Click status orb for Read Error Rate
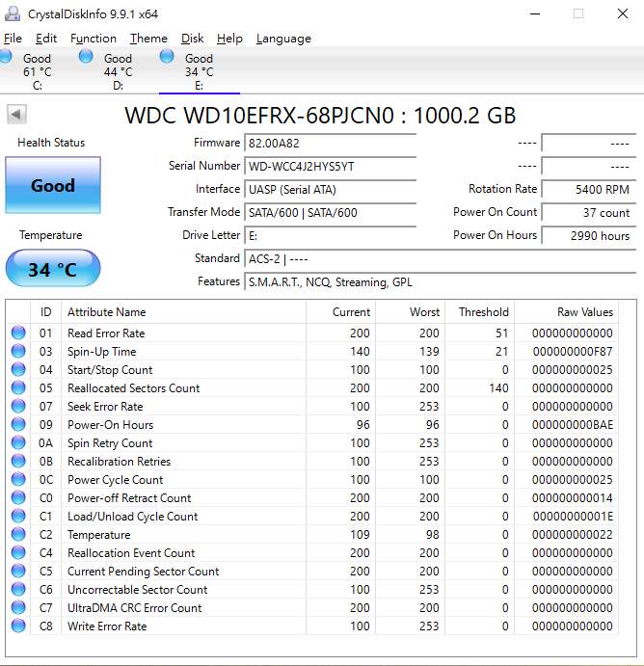 coord(18,333)
